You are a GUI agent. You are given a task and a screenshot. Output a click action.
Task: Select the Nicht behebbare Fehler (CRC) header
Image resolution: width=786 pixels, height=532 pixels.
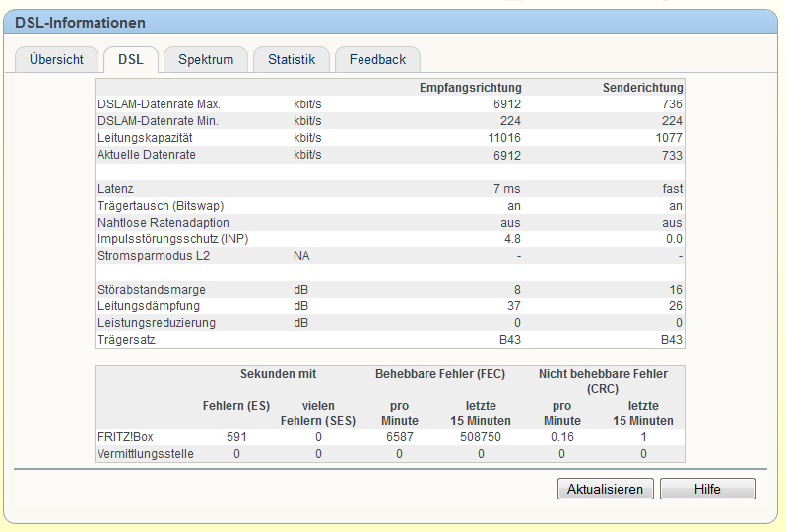[x=603, y=381]
